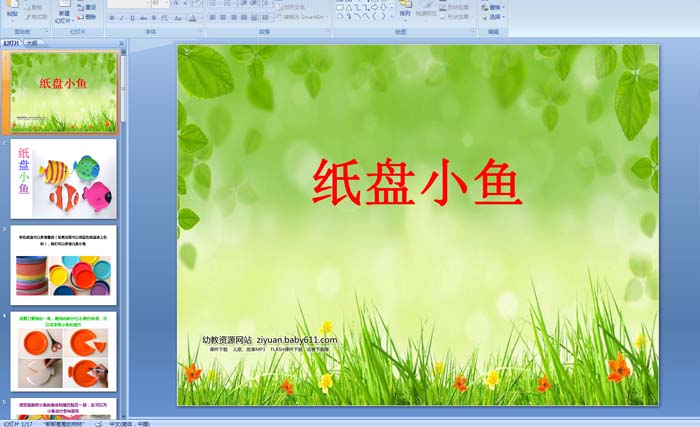Select the right brace shape

tap(383, 17)
